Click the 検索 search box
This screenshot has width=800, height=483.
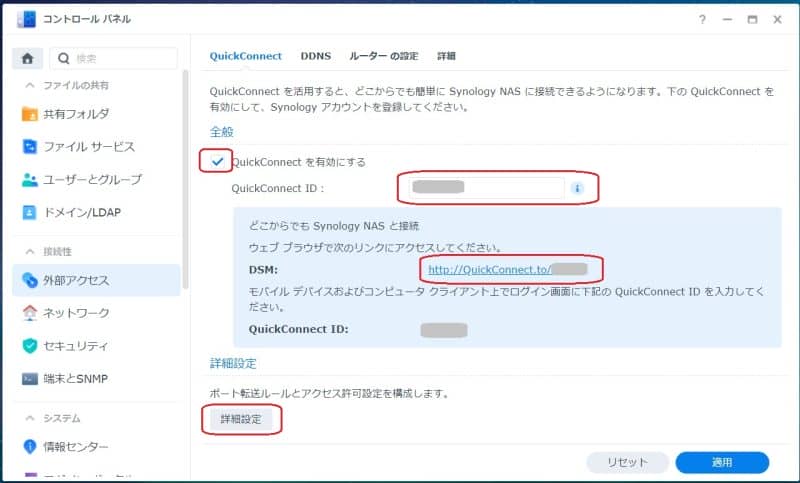[113, 59]
